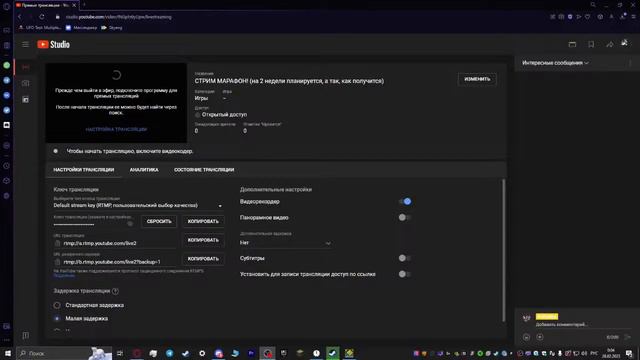This screenshot has width=640, height=360.
Task: Select the Прямые трансляции browser tab
Action: tap(46, 5)
